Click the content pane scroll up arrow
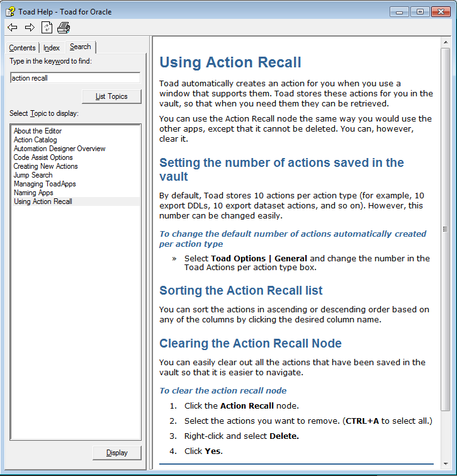This screenshot has height=476, width=457. pos(446,42)
